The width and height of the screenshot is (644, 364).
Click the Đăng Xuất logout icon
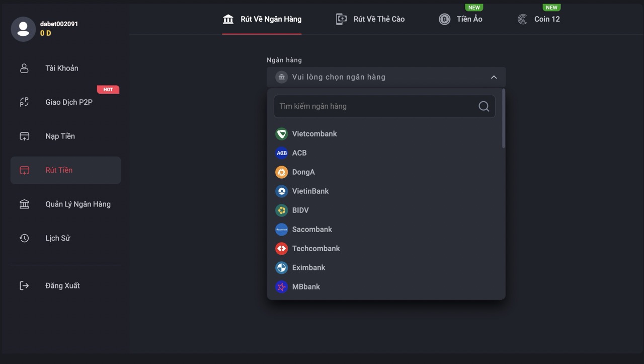click(24, 285)
